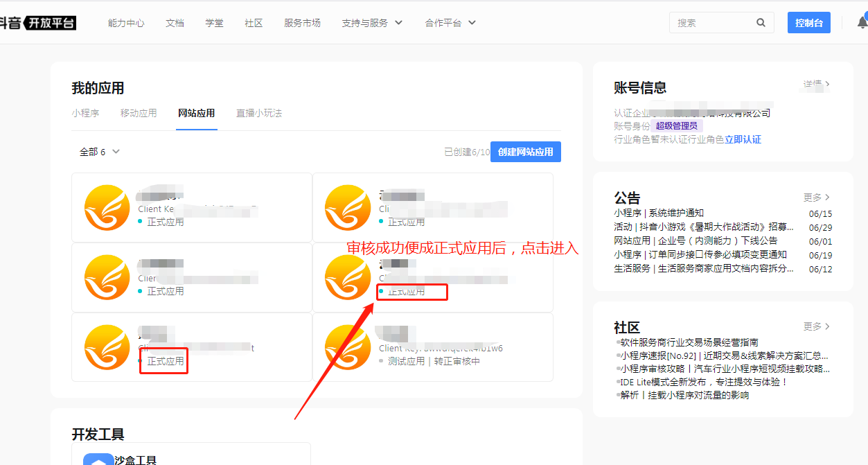This screenshot has height=465, width=868.
Task: Open the app icon with 测试应用 status
Action: [x=347, y=347]
